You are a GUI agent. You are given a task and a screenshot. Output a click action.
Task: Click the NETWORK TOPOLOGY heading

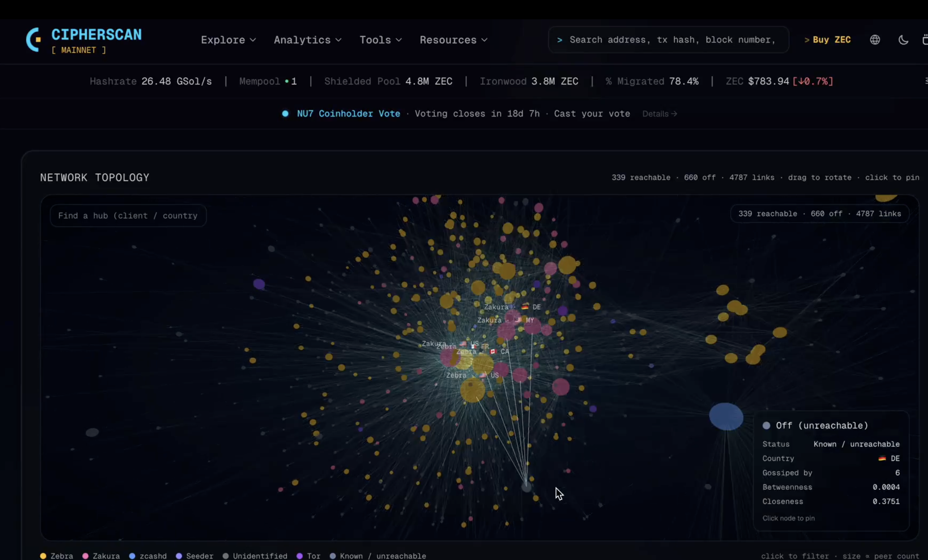95,177
